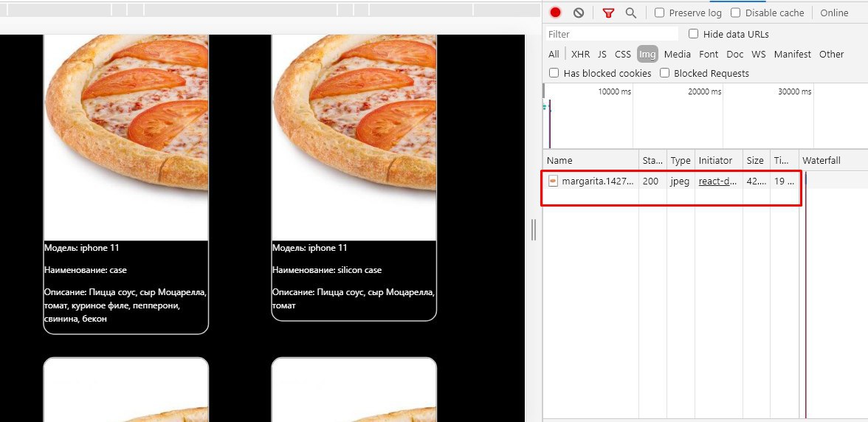This screenshot has height=422, width=868.
Task: Select the Img filter
Action: (647, 54)
